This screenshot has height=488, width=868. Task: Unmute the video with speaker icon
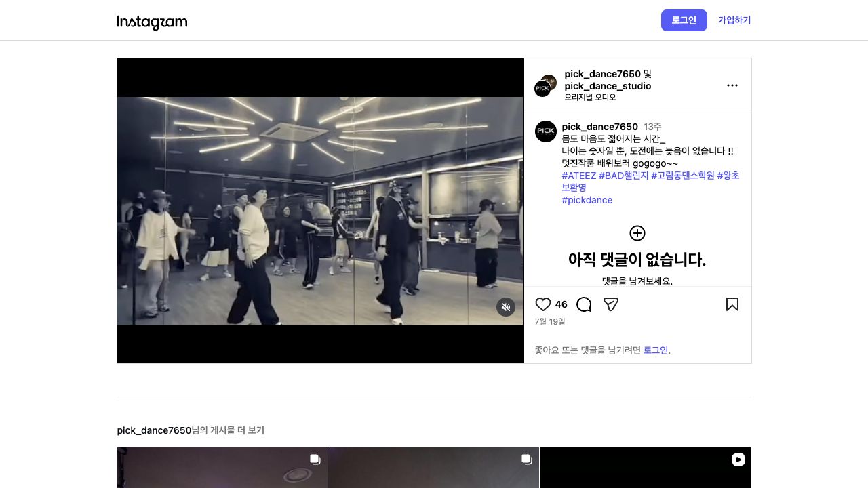coord(506,307)
